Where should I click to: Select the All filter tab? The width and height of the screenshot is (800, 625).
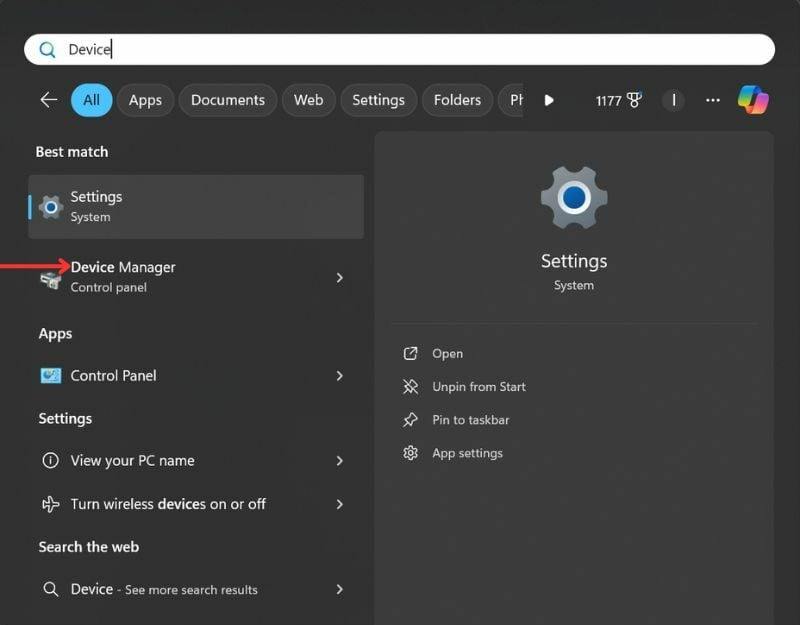tap(91, 100)
